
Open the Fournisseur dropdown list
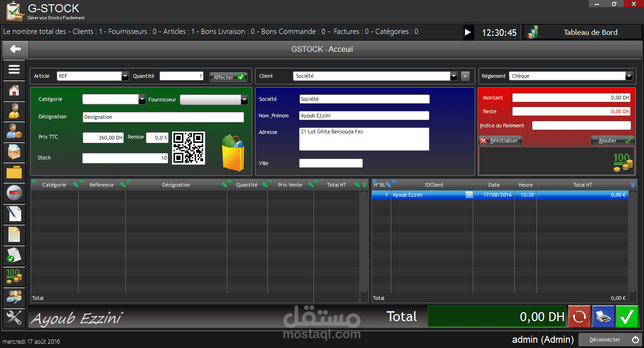pyautogui.click(x=245, y=99)
